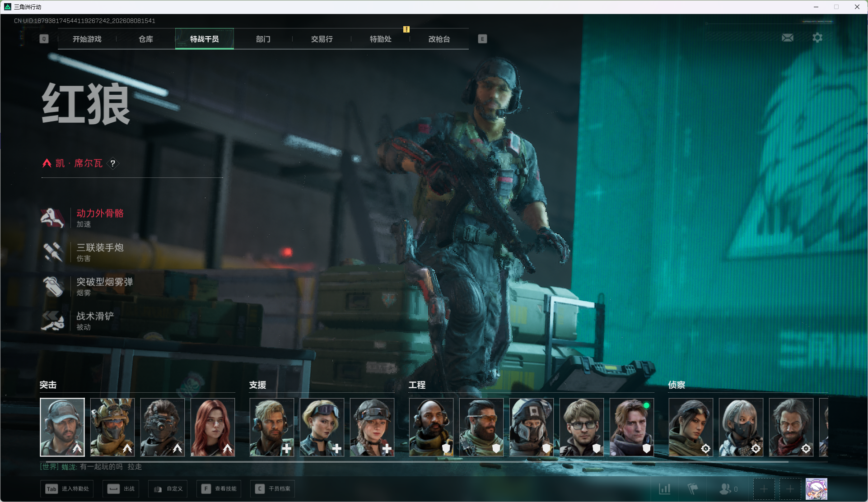Click the second empty squad slot plus

[x=790, y=489]
